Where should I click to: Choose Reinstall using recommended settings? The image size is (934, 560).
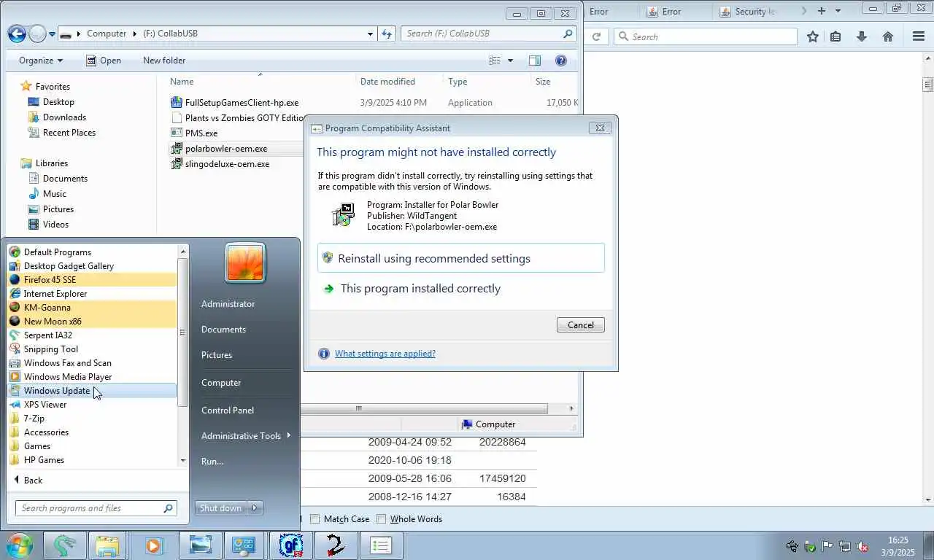461,258
